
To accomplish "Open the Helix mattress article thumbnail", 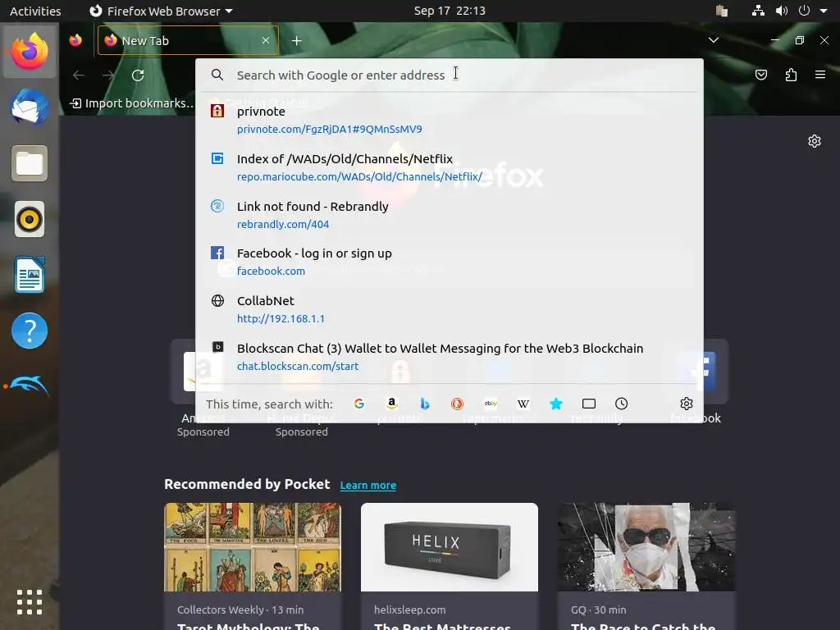I will (450, 547).
